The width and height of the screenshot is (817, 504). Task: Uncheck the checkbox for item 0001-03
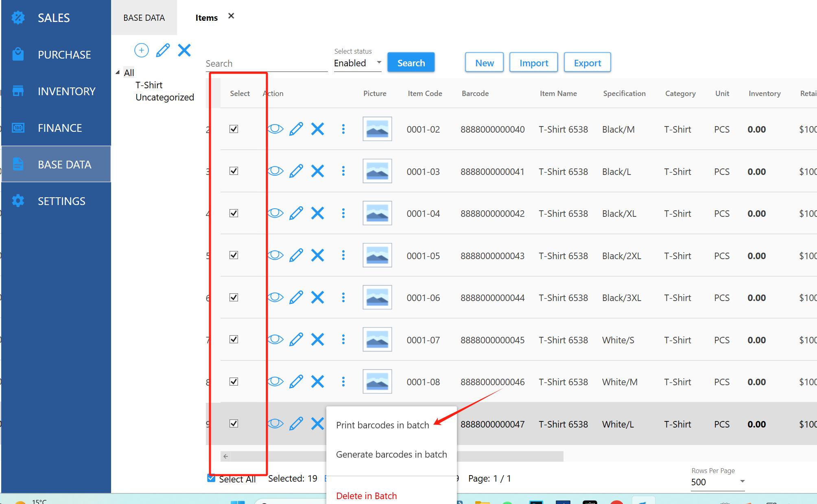point(234,171)
